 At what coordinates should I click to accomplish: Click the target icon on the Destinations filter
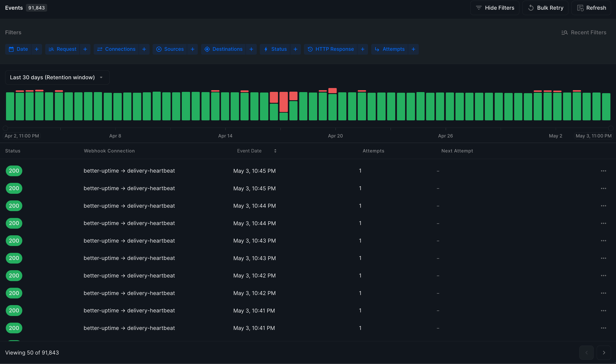(207, 49)
